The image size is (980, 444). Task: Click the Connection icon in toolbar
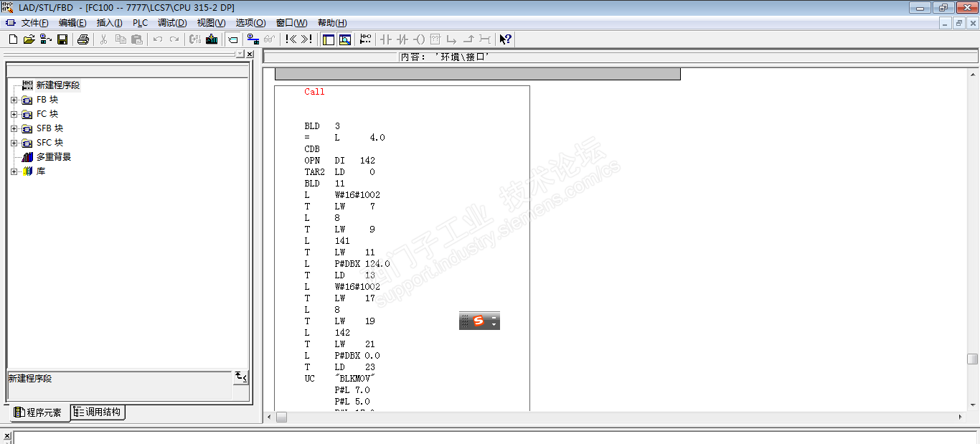(x=484, y=39)
